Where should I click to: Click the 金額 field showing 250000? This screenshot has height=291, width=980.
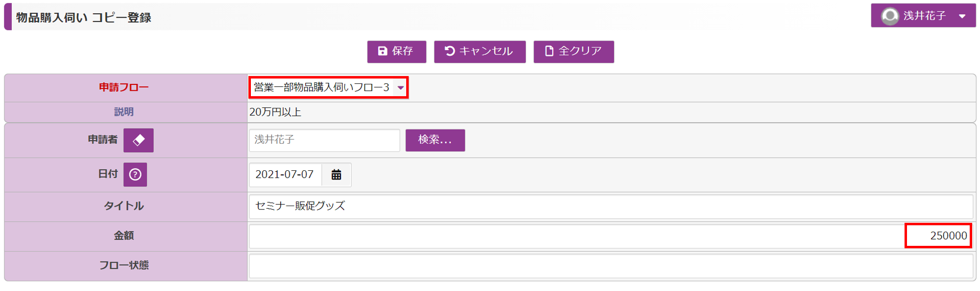click(611, 236)
